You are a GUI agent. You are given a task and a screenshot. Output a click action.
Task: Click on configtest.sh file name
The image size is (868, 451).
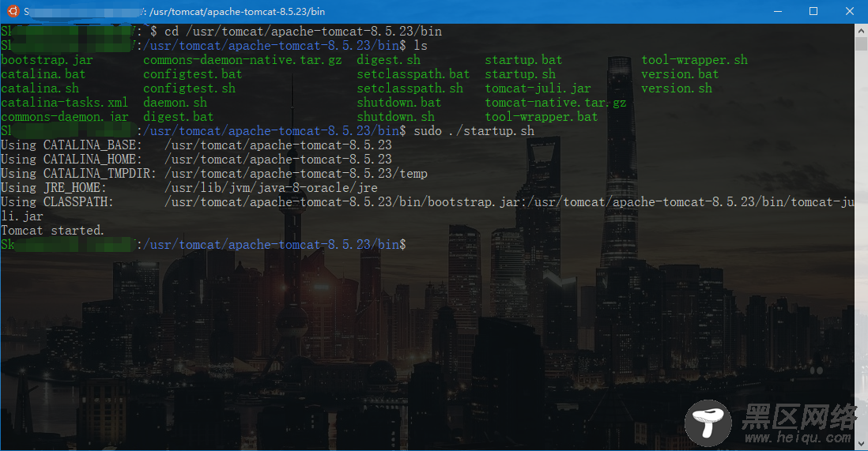coord(189,88)
